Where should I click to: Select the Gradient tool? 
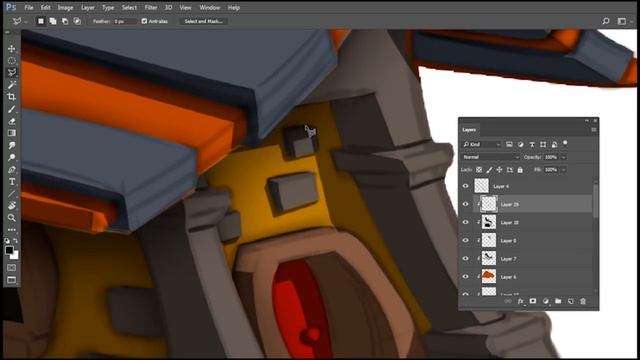pyautogui.click(x=11, y=133)
